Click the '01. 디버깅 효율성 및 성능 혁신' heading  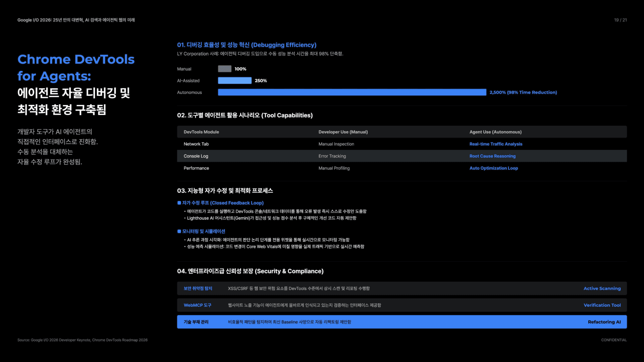247,45
